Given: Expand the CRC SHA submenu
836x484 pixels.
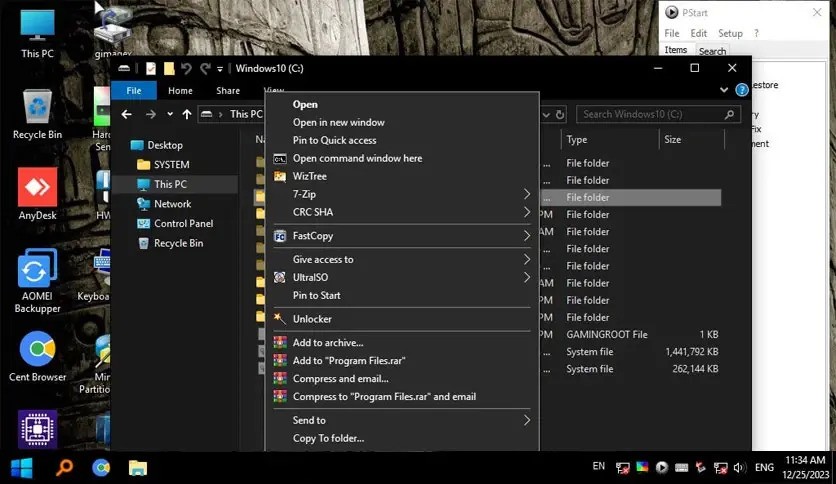Looking at the screenshot, I should (527, 212).
